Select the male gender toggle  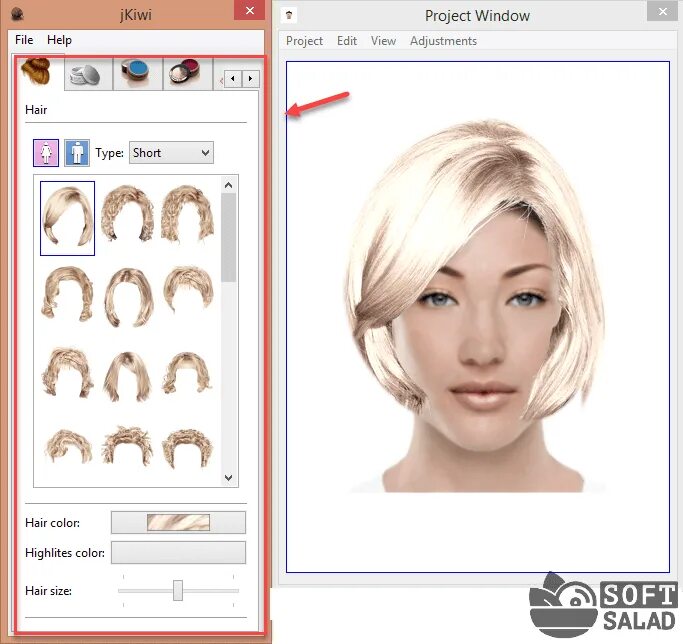click(77, 153)
